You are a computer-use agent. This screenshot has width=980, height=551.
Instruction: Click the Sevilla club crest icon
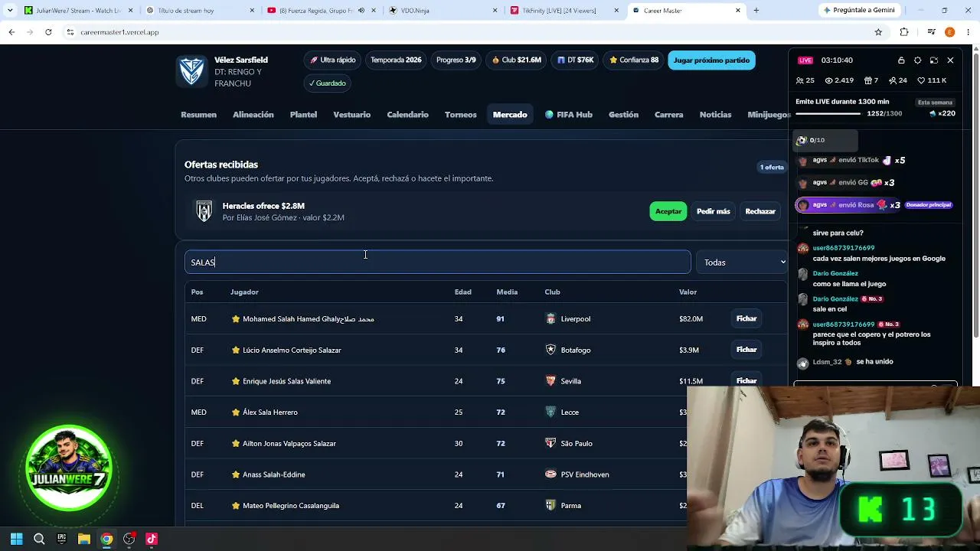(x=550, y=381)
